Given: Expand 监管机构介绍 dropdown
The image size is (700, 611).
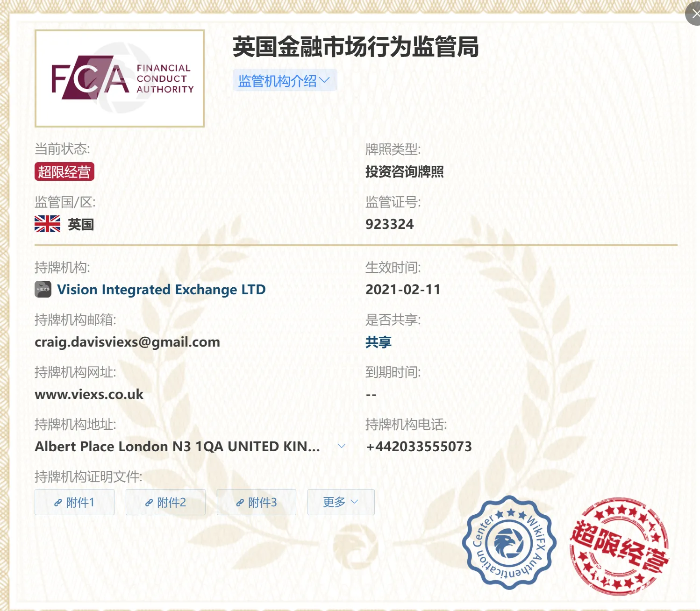Looking at the screenshot, I should point(285,80).
